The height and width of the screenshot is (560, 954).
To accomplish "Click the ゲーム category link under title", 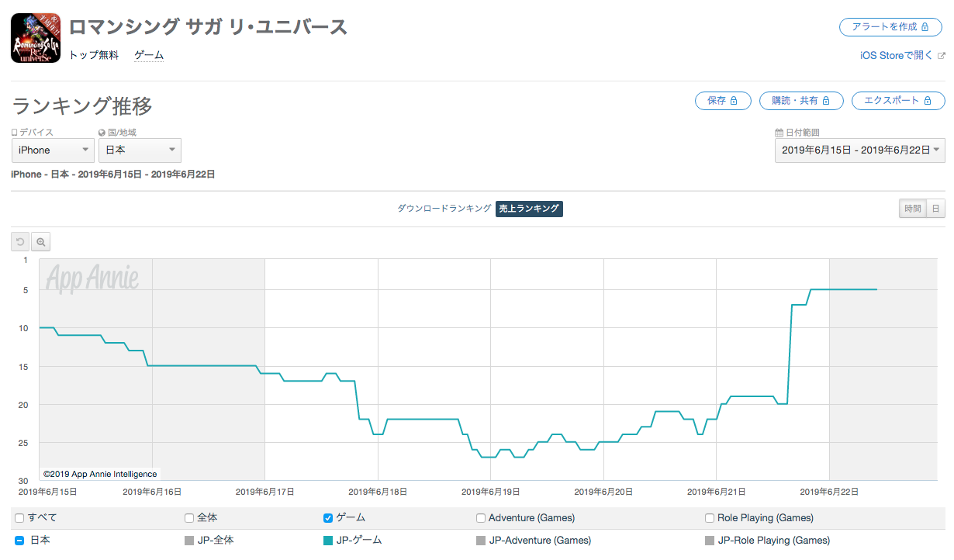I will 149,56.
